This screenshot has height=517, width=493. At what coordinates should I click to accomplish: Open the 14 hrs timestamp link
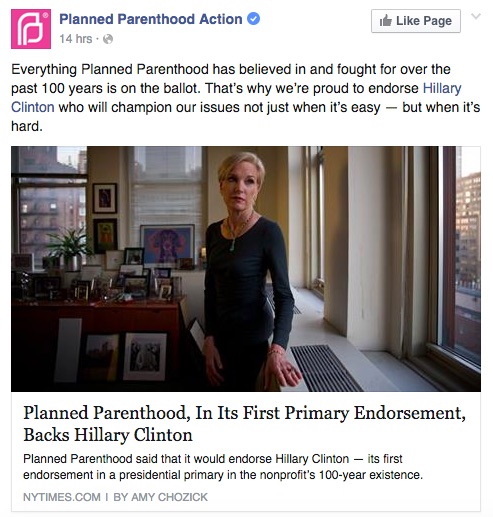pyautogui.click(x=76, y=39)
